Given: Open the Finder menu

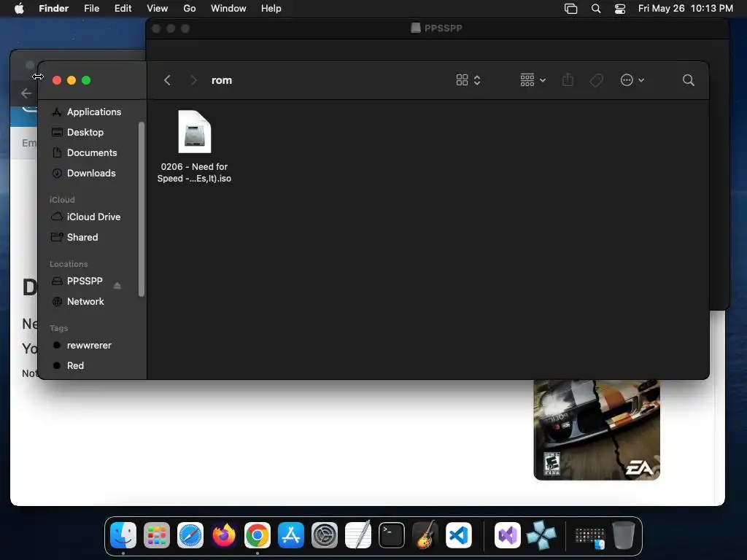Looking at the screenshot, I should tap(53, 8).
